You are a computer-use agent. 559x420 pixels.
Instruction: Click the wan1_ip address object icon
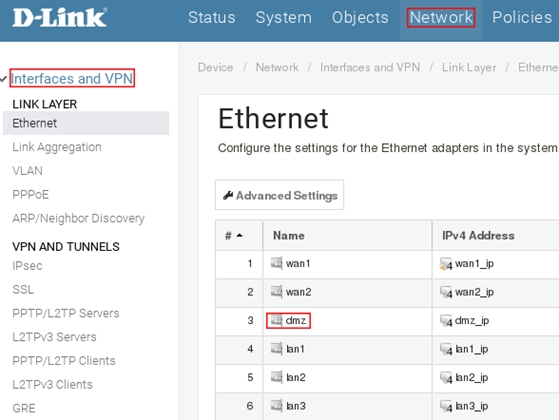click(x=446, y=264)
